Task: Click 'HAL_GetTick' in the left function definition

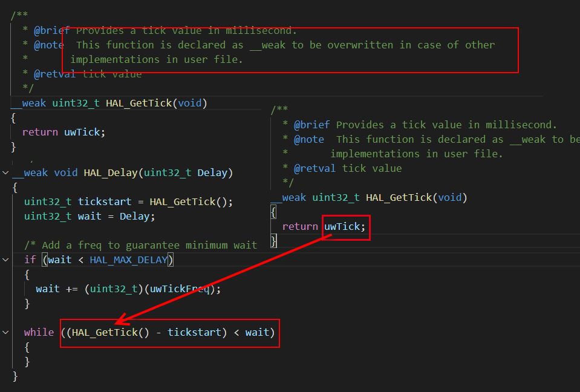Action: pos(139,103)
